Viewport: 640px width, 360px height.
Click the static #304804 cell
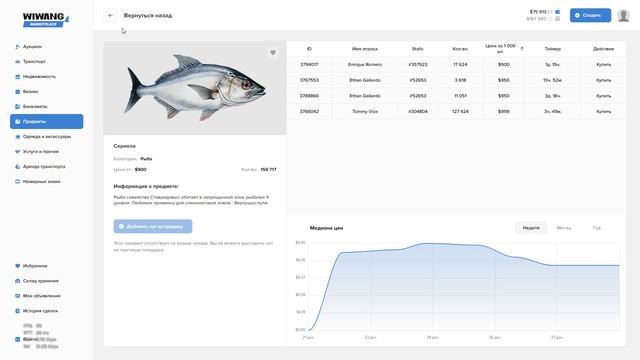click(418, 111)
